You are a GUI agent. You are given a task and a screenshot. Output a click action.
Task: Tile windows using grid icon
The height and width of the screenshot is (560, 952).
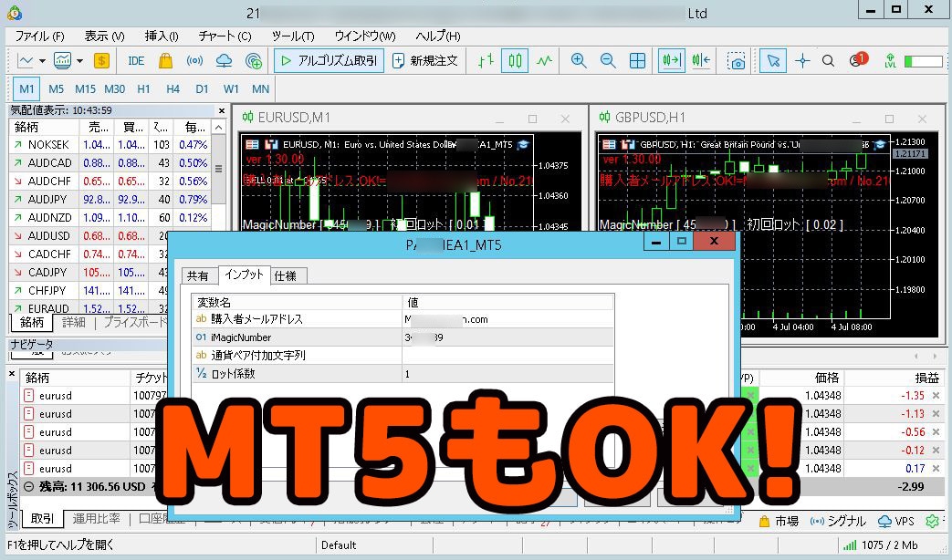637,61
